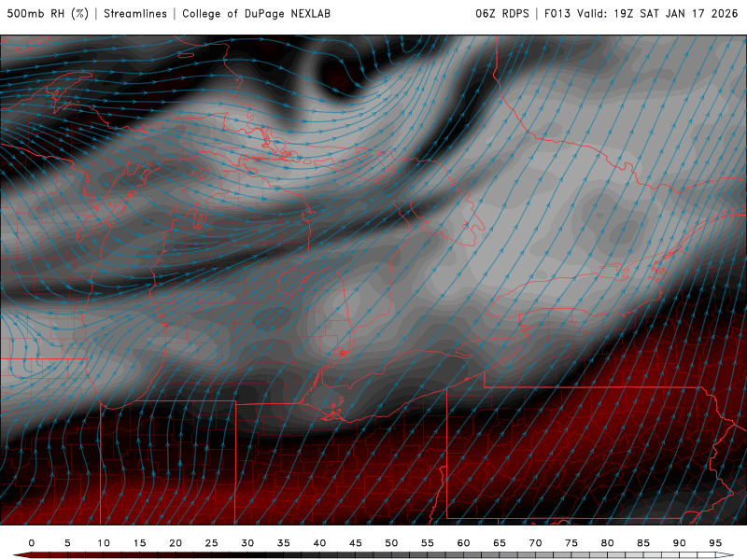Click the '06Z RDPS' model run label

coord(502,14)
